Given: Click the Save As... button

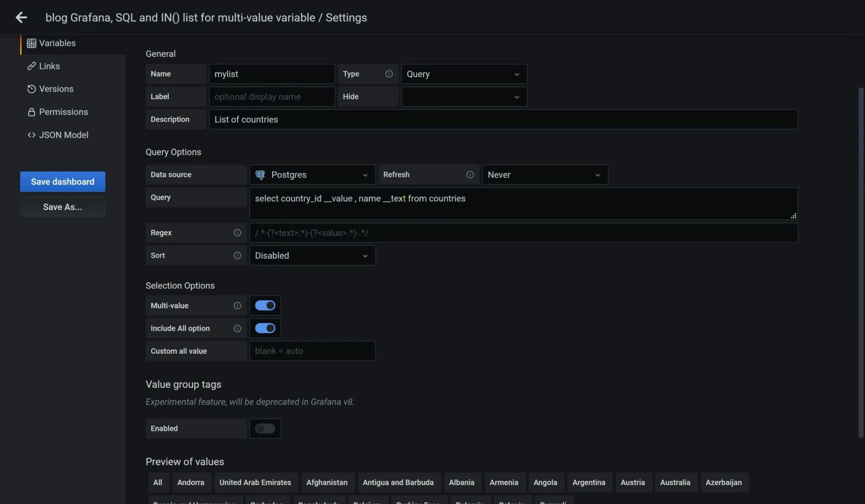Looking at the screenshot, I should (x=63, y=207).
